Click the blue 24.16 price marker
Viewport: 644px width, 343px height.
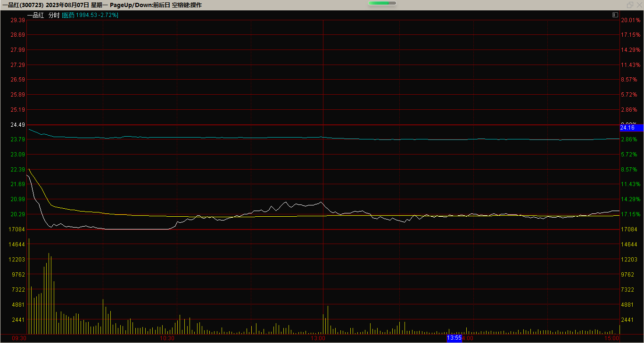click(x=631, y=128)
